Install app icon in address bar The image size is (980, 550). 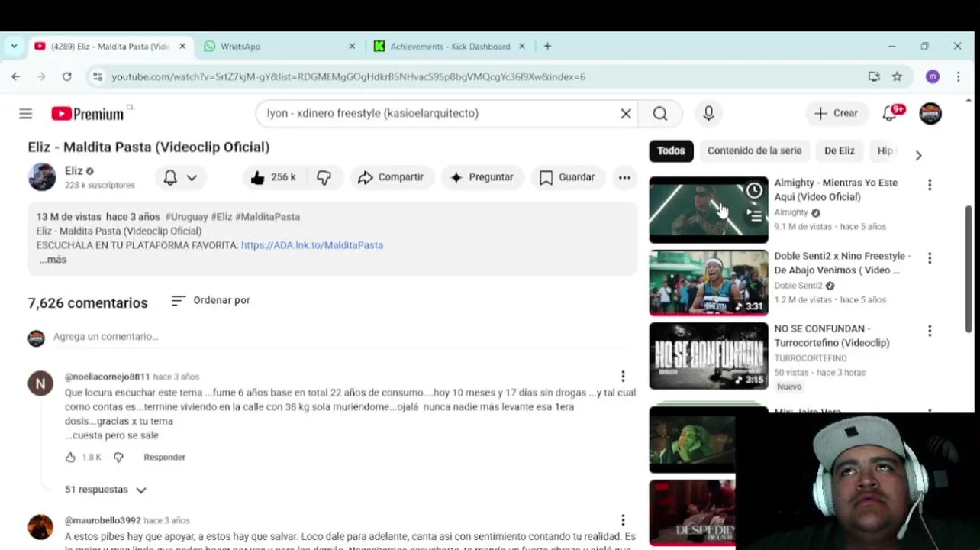[874, 76]
